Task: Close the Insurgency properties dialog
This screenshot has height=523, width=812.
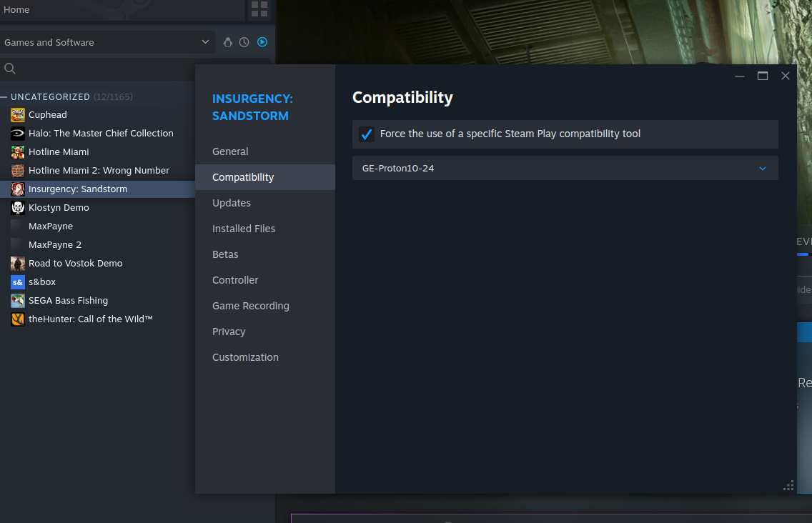Action: click(x=786, y=76)
